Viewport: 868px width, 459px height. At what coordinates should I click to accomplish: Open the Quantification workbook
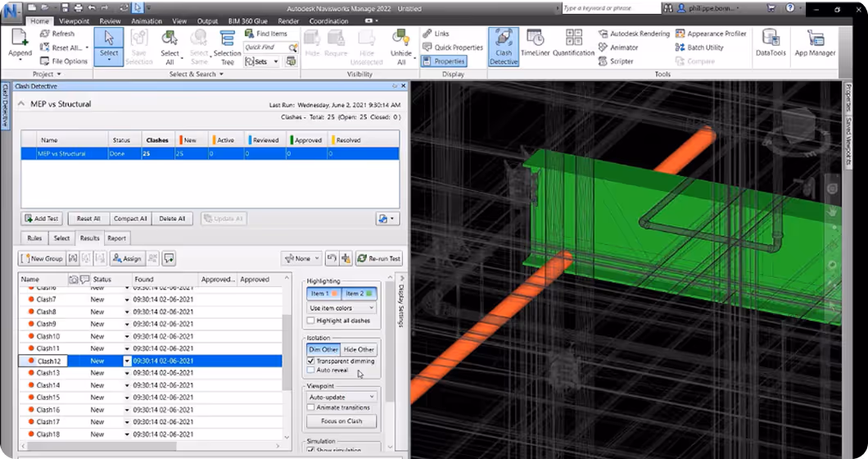573,43
